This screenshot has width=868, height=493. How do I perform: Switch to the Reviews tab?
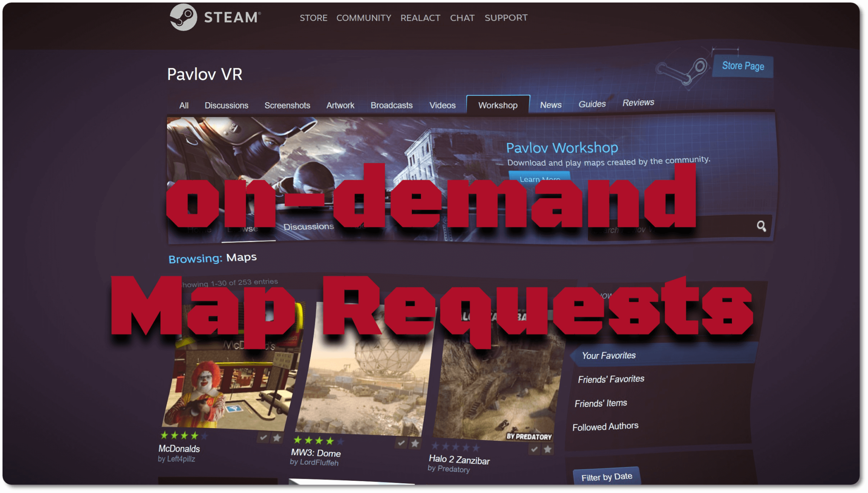coord(638,103)
